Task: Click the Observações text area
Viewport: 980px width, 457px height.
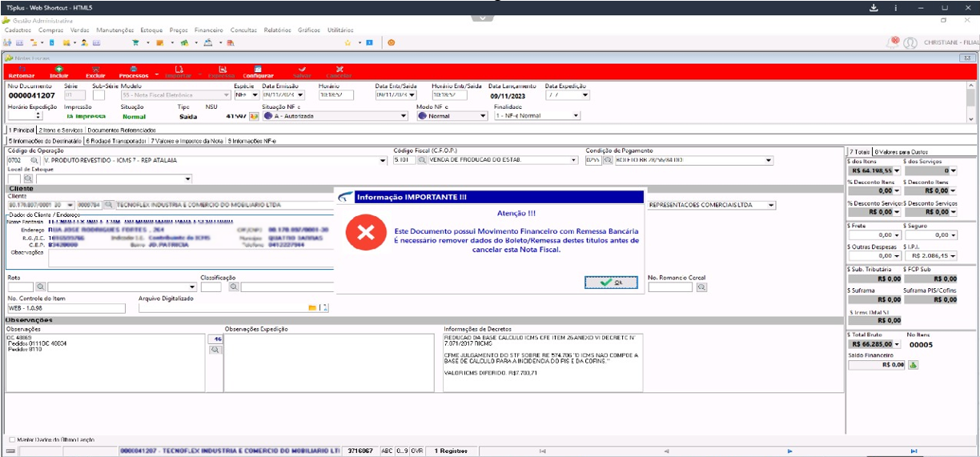Action: coord(106,363)
